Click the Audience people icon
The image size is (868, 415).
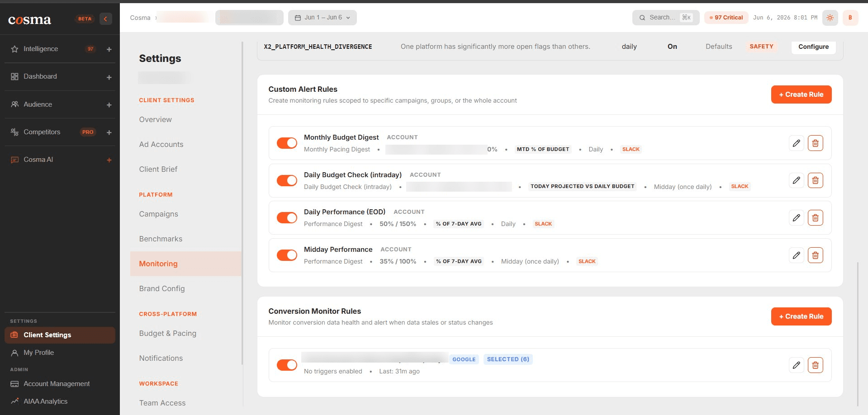(x=14, y=104)
